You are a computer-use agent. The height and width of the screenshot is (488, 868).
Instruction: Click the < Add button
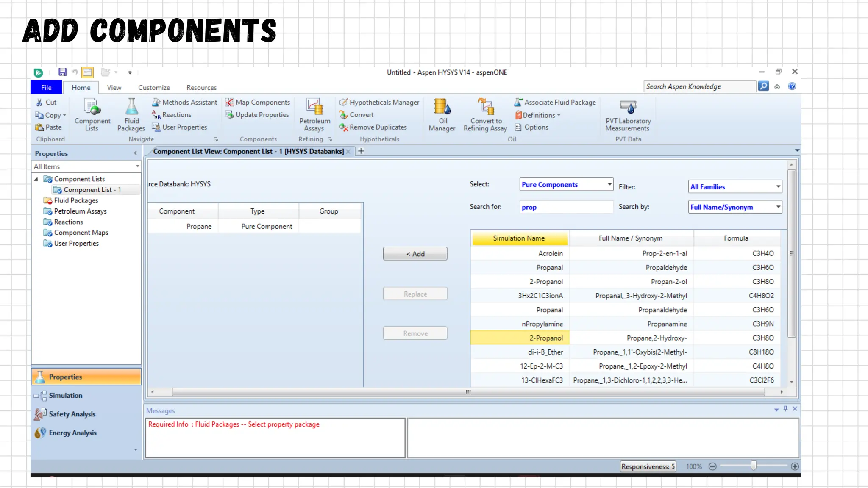pos(415,254)
